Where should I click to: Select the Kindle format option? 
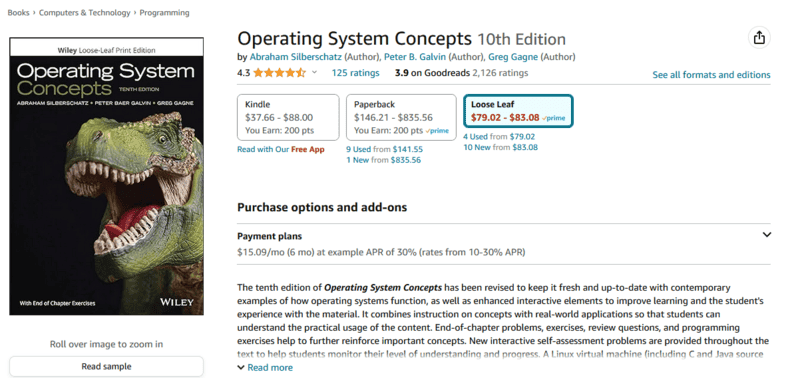(x=288, y=117)
